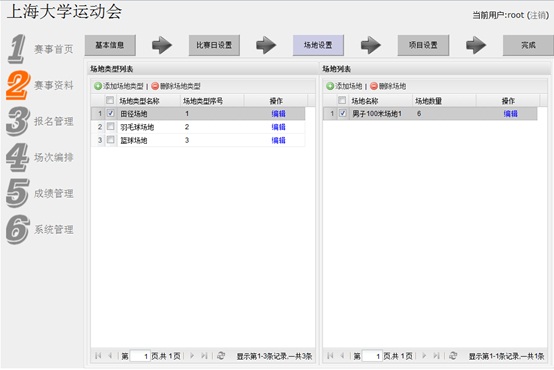The image size is (554, 370).
Task: Click page number field in 场地列表 pager
Action: (372, 356)
